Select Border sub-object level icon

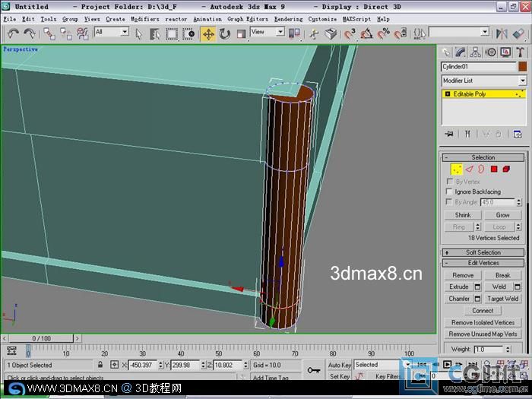pos(481,169)
